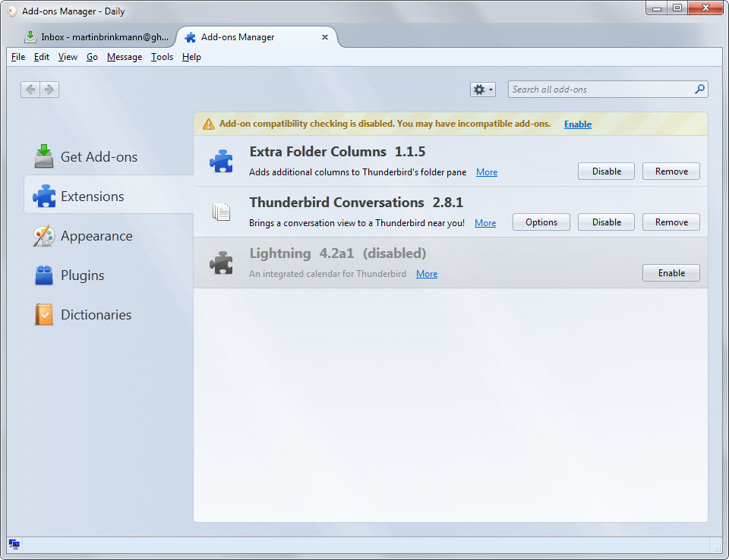
Task: Click the Add-ons Manager tab puzzle icon
Action: pos(190,37)
